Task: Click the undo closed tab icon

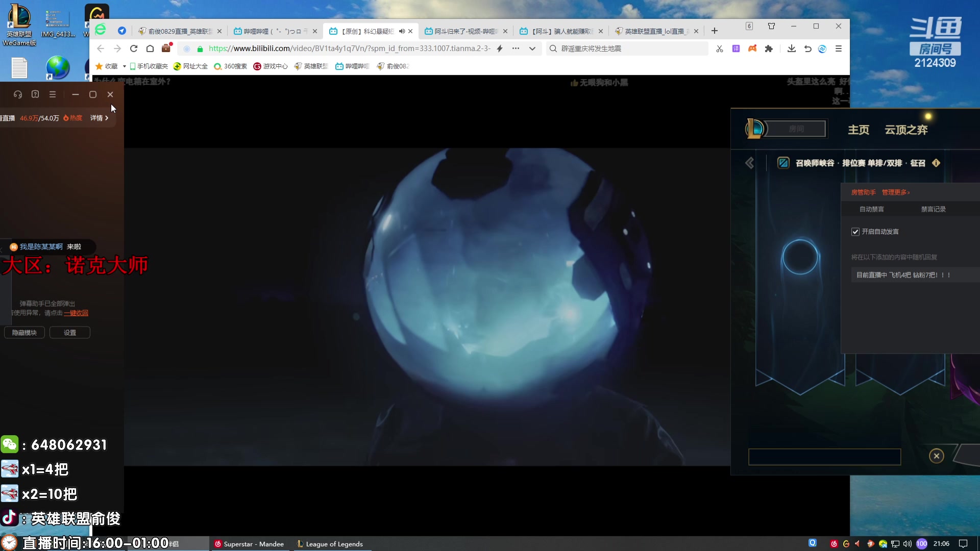Action: (x=807, y=48)
